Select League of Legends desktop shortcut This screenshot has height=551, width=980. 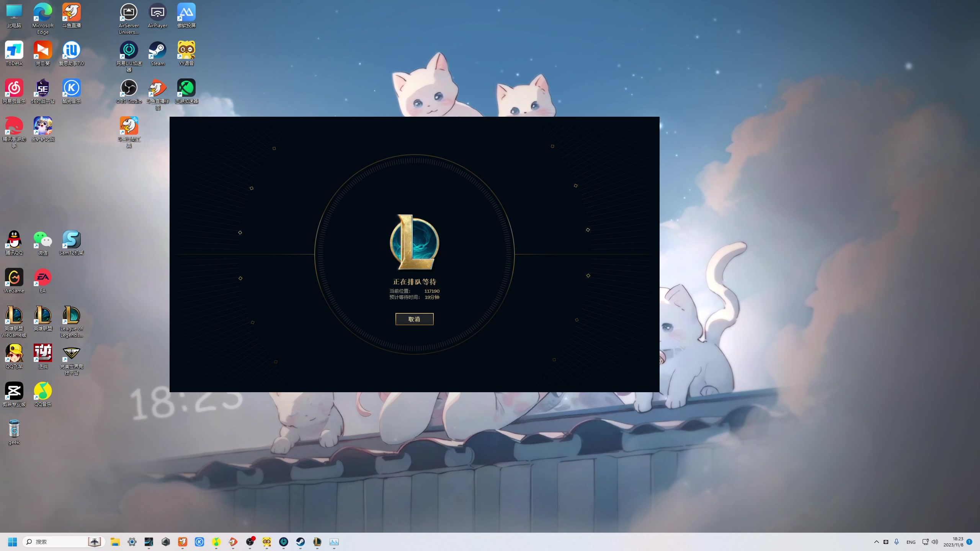[x=72, y=322]
